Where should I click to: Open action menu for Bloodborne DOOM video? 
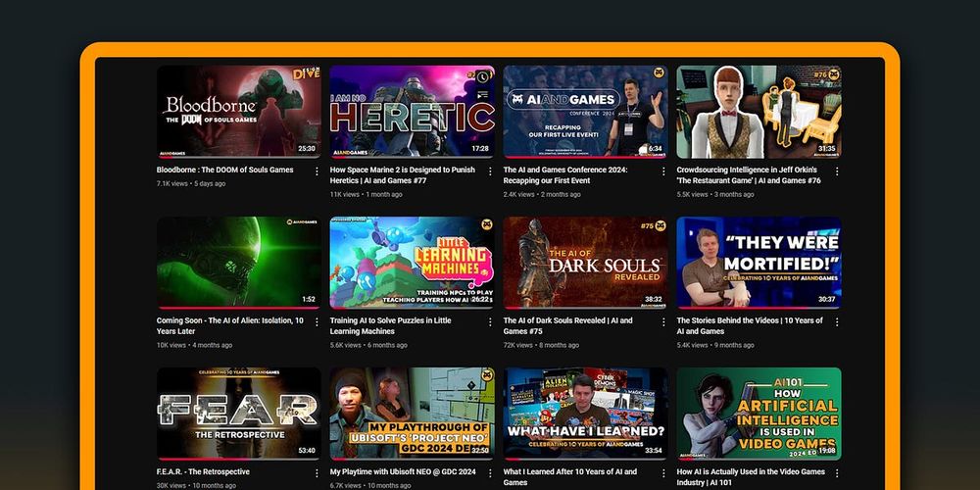(x=317, y=171)
